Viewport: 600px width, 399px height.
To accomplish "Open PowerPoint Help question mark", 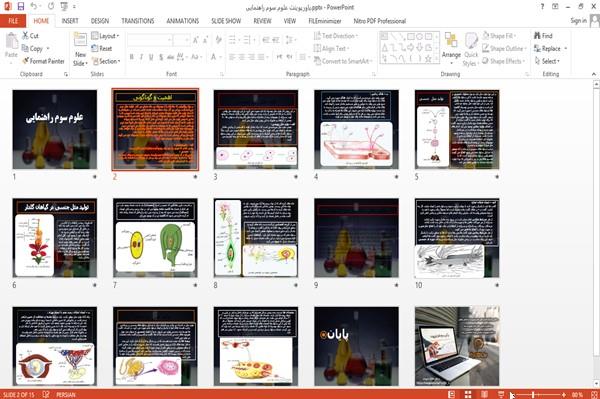I will [542, 7].
